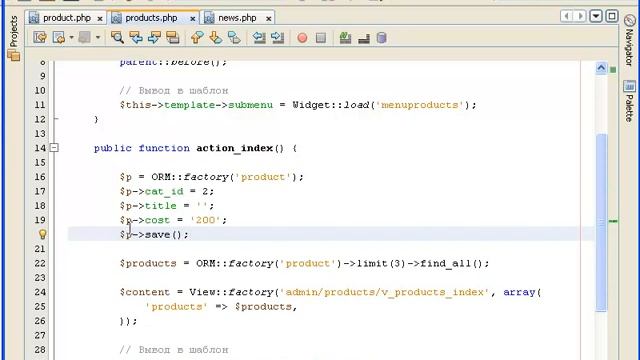Find previous occurrence in editor toolbar
This screenshot has width=640, height=360.
tap(136, 38)
